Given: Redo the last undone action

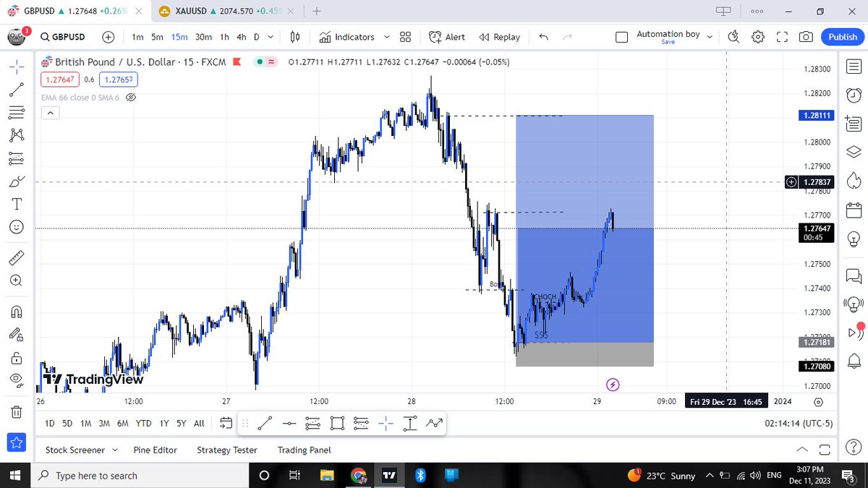Looking at the screenshot, I should click(x=568, y=37).
